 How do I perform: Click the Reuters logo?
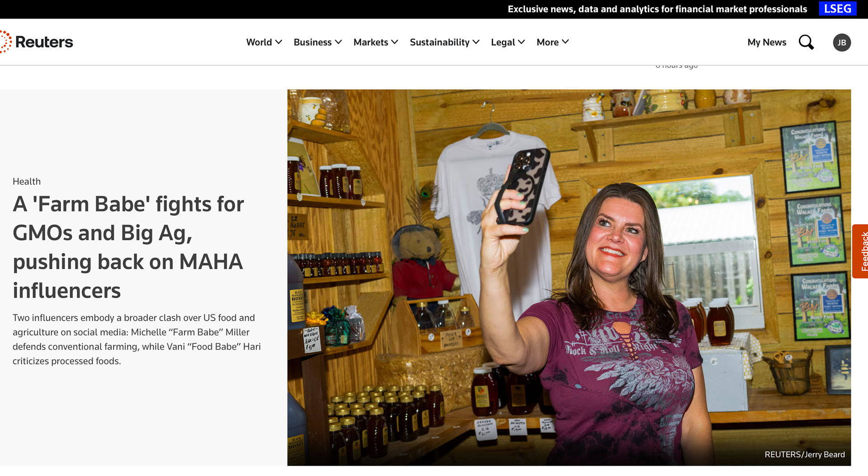click(x=36, y=42)
